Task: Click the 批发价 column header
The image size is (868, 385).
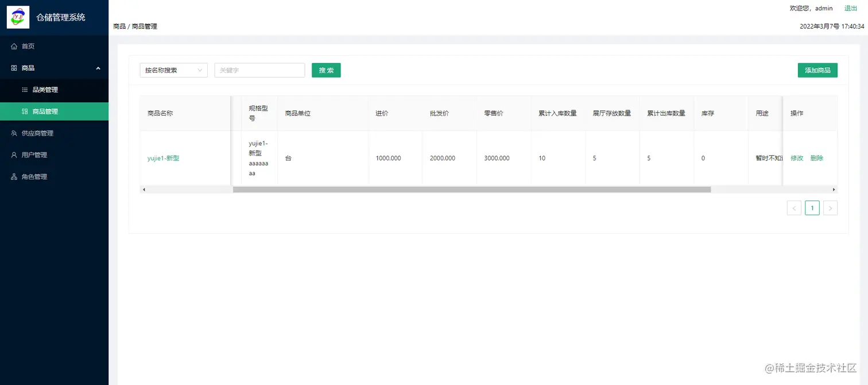Action: pyautogui.click(x=449, y=113)
